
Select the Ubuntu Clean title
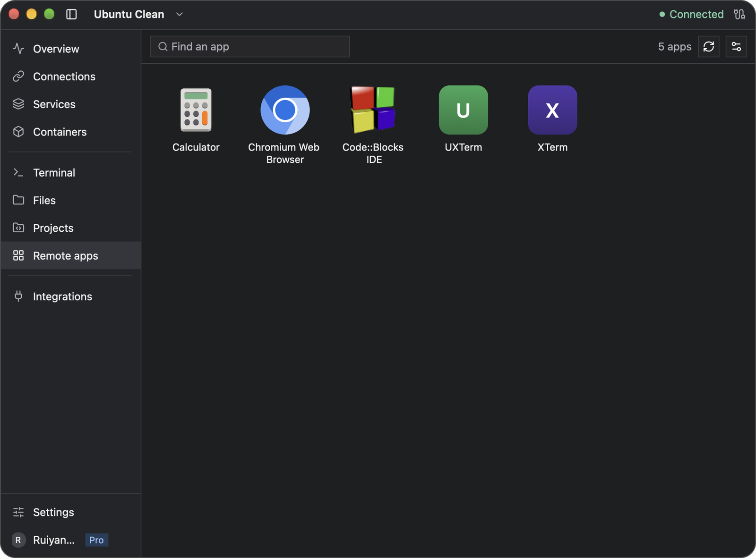tap(129, 14)
